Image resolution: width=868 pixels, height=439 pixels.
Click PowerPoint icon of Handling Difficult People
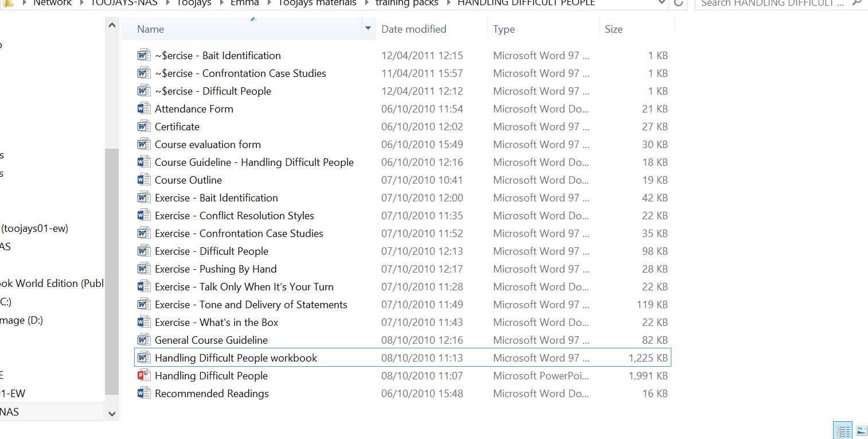[144, 375]
